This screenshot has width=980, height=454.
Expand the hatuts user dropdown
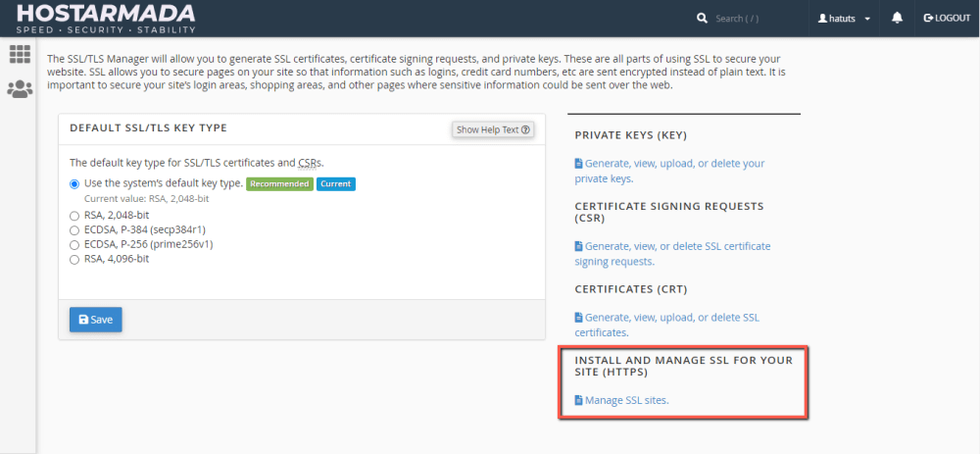[x=845, y=19]
